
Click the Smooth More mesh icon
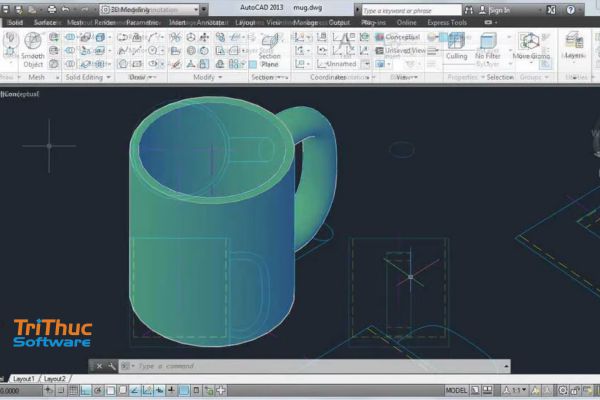coord(54,37)
